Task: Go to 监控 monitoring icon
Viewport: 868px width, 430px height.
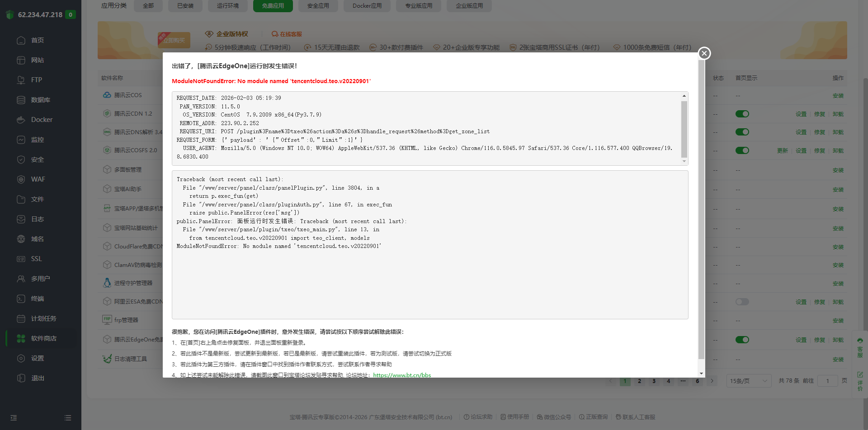Action: (21, 140)
